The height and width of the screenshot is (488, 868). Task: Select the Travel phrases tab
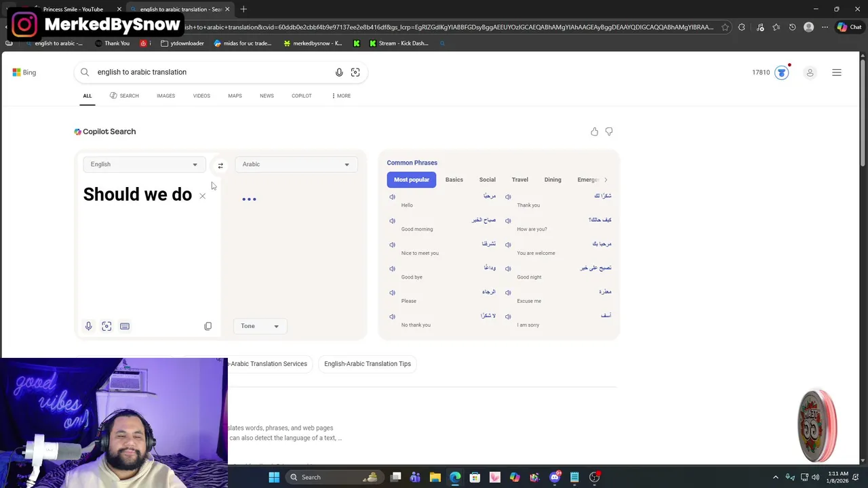pyautogui.click(x=520, y=180)
